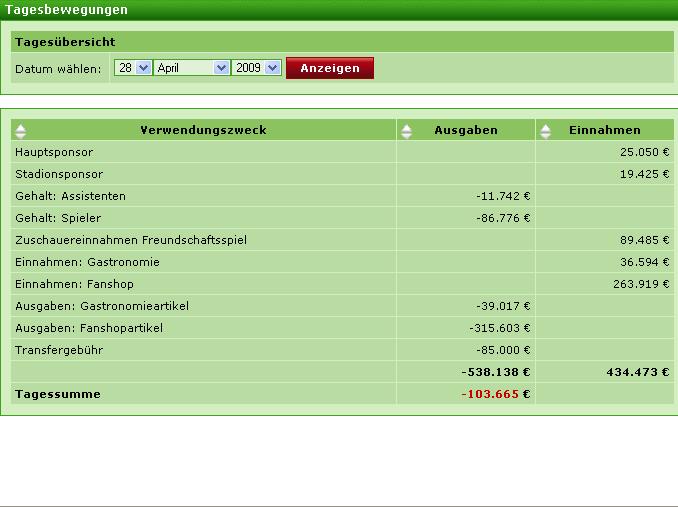Viewport: 678px width, 507px height.
Task: Click the Einnahmen column header text
Action: click(x=604, y=130)
